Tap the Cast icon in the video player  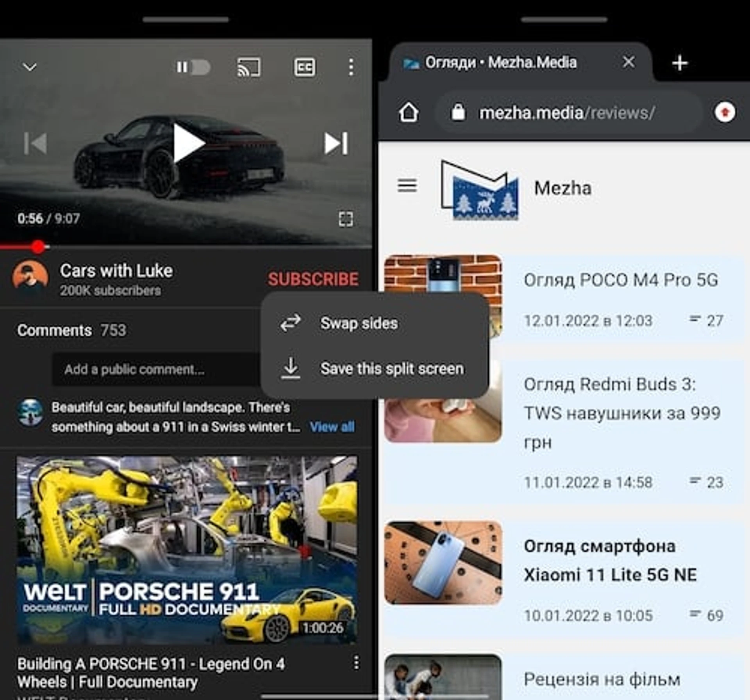pos(249,67)
